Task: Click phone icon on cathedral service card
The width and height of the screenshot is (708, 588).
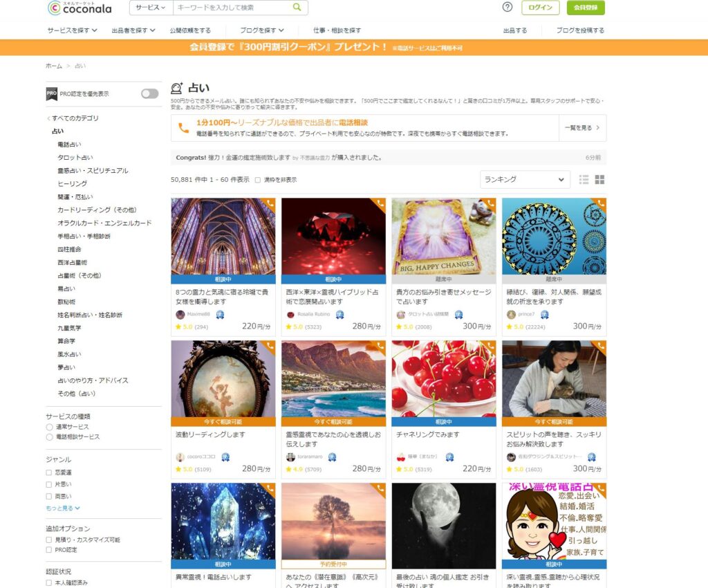Action: pos(270,203)
